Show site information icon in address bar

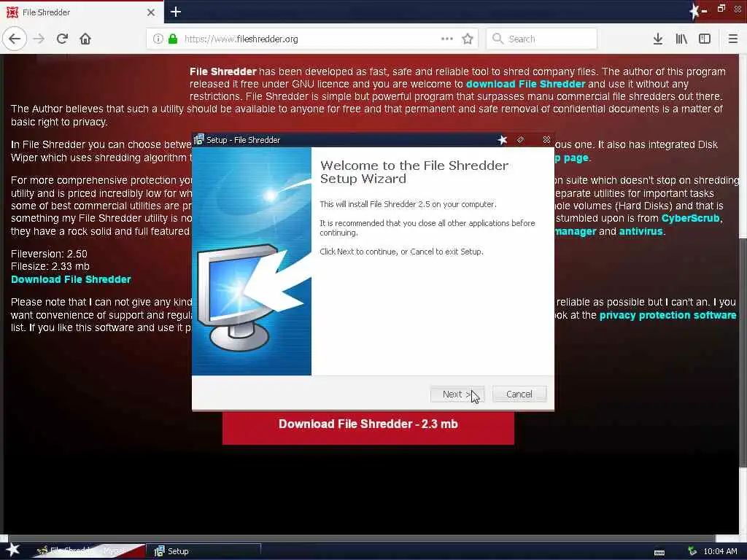158,39
